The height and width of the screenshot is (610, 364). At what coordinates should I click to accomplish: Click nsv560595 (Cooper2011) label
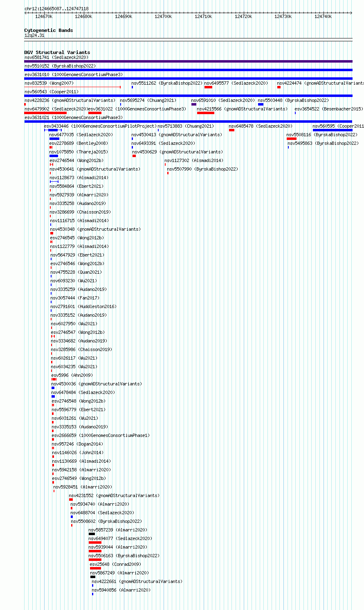pyautogui.click(x=338, y=126)
